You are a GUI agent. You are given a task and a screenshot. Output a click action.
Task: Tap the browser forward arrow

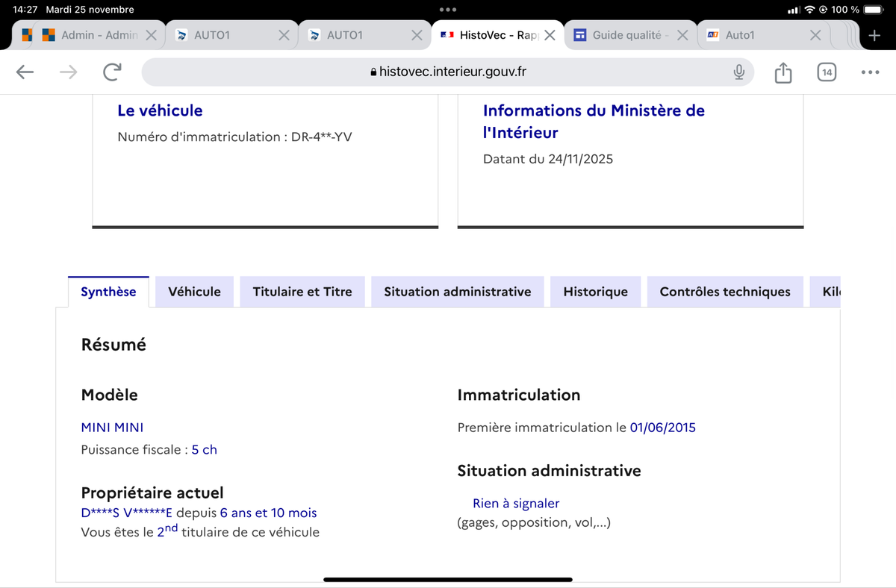[68, 72]
